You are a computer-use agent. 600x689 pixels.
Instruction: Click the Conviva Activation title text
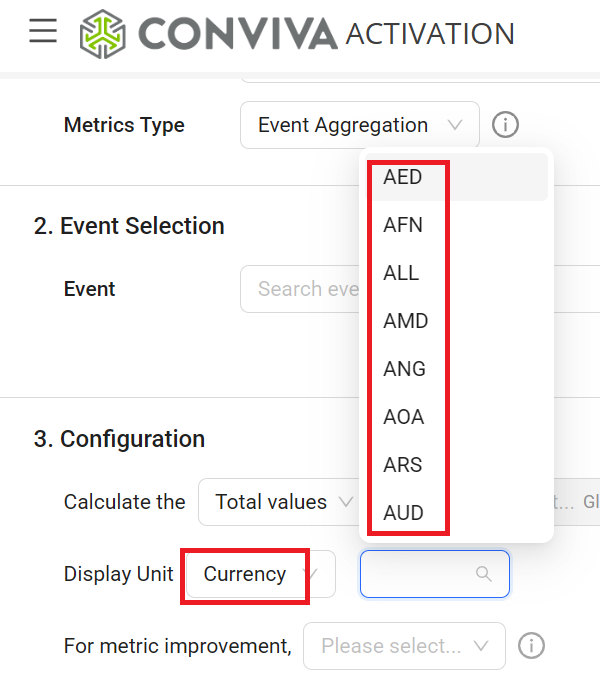(x=430, y=33)
